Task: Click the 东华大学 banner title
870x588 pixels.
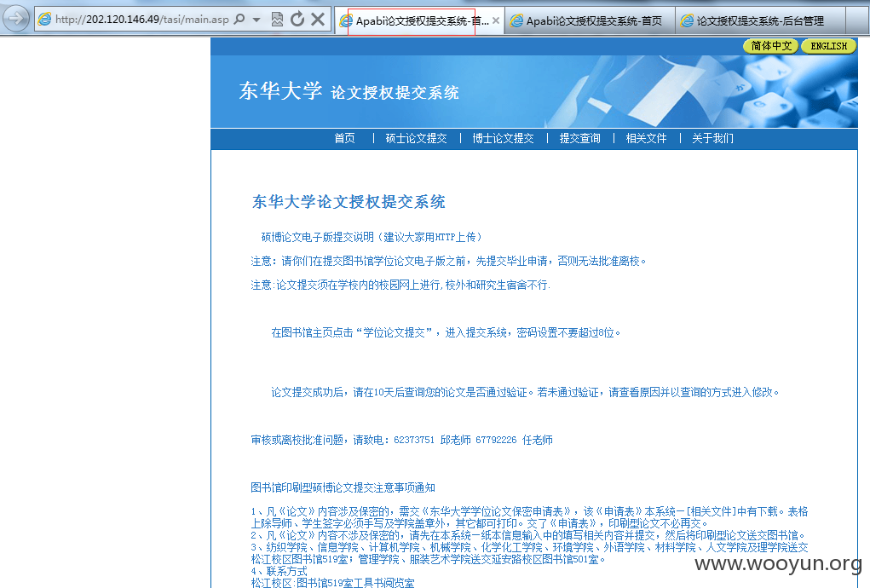Action: (x=280, y=91)
